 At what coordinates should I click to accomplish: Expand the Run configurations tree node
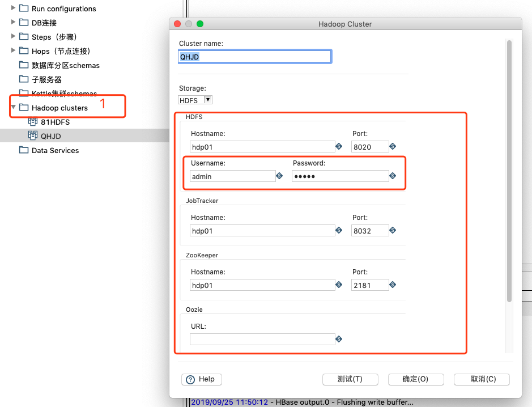13,7
